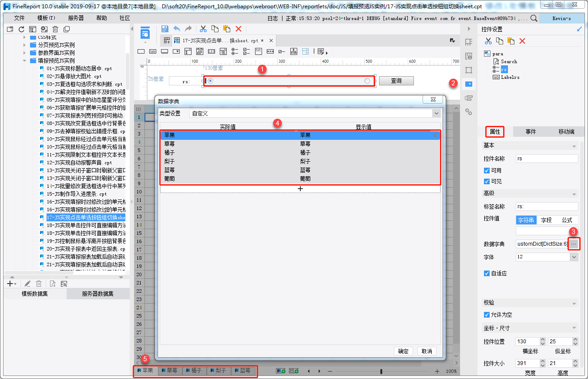588x379 pixels.
Task: Expand the 分页预览JS实例 folder
Action: [25, 45]
